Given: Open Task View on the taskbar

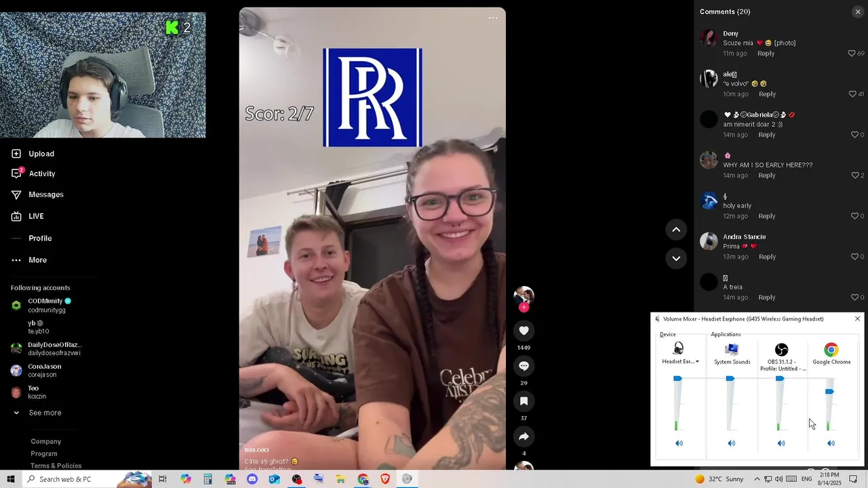Looking at the screenshot, I should (x=163, y=479).
